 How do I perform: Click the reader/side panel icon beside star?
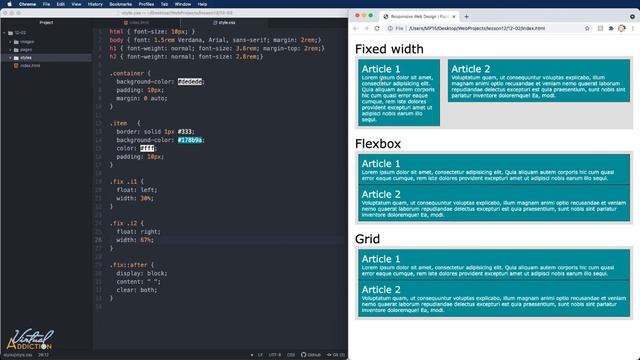(600, 29)
